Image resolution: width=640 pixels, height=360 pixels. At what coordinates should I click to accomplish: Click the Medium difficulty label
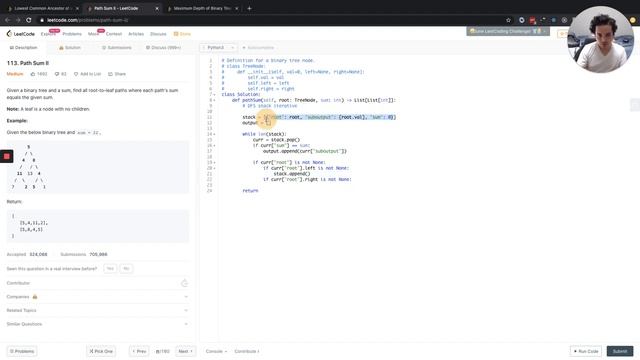15,74
